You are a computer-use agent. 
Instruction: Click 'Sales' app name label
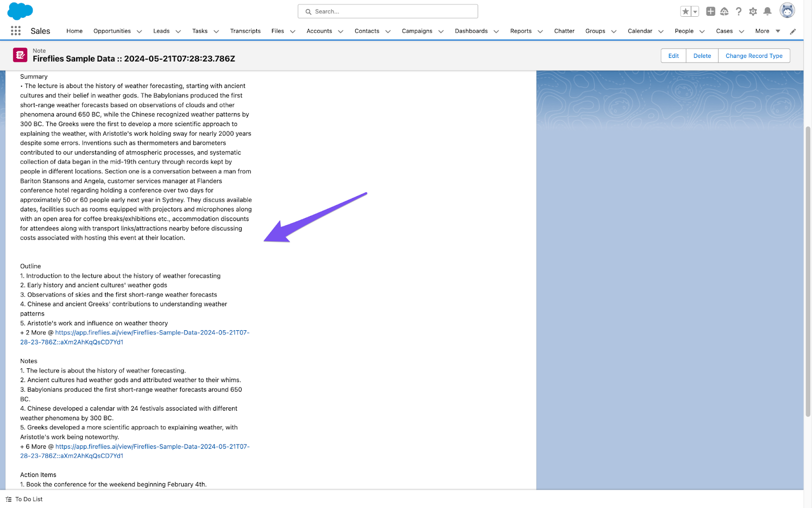pos(40,31)
